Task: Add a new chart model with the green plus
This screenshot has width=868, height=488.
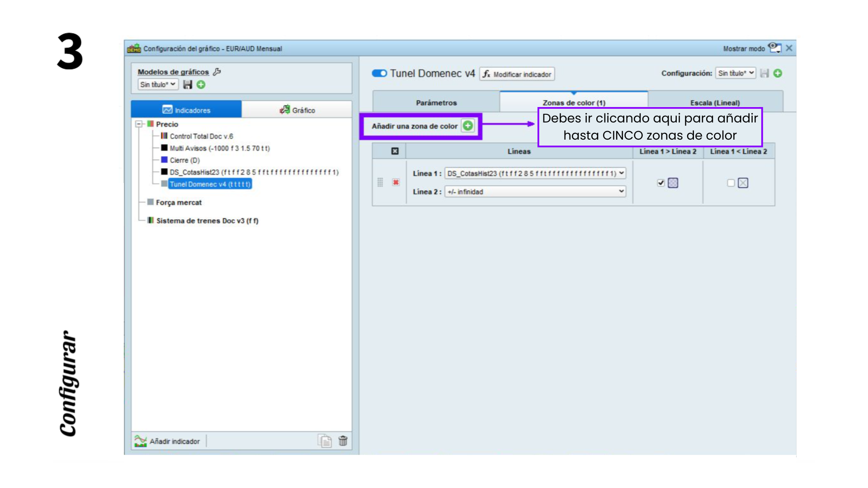Action: point(201,84)
